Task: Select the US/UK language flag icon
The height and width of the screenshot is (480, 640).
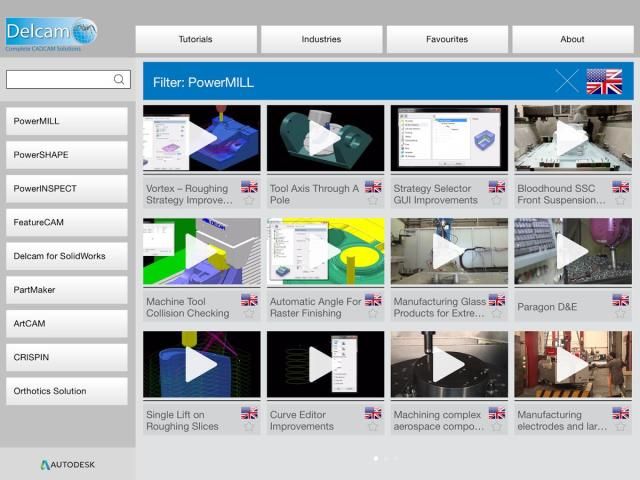Action: tap(603, 81)
